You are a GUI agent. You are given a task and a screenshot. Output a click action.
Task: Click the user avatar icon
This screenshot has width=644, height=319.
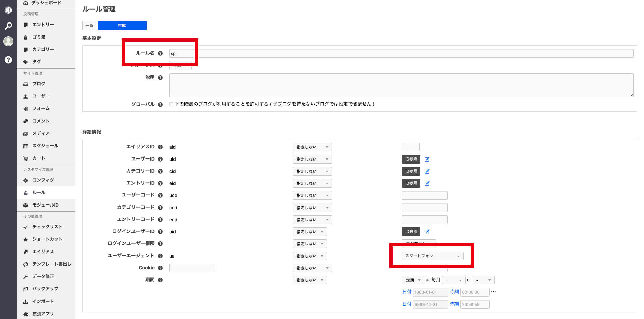click(8, 41)
